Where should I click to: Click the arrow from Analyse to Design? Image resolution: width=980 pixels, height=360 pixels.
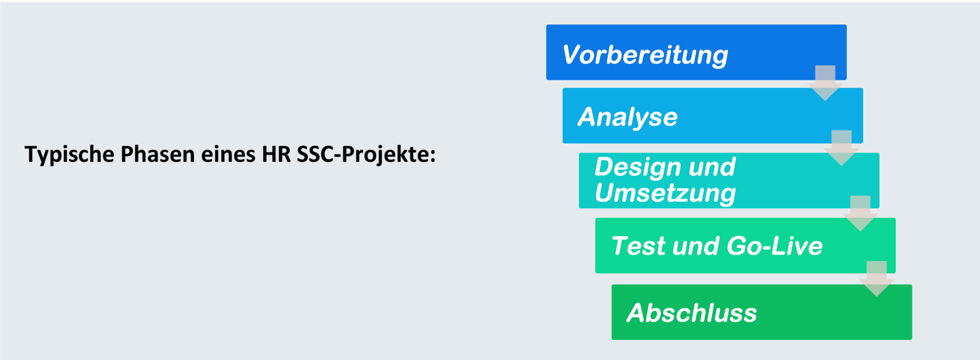841,148
